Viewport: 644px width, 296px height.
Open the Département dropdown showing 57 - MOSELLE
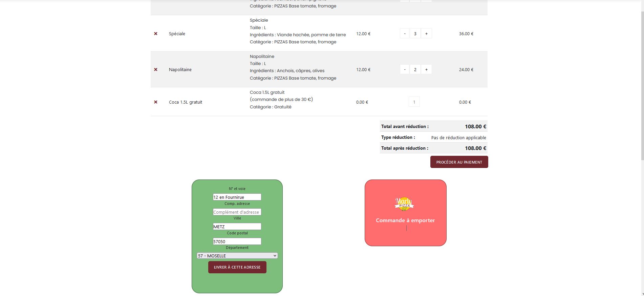point(237,256)
